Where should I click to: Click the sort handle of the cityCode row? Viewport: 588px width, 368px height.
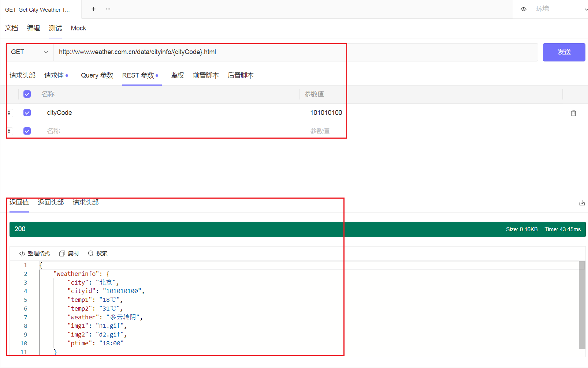9,113
